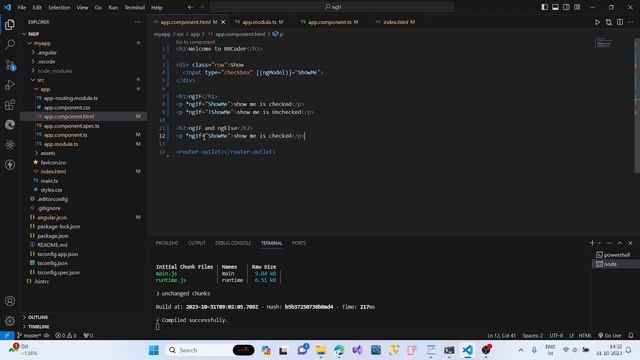Open package.json in explorer
This screenshot has height=360, width=640.
[x=53, y=236]
